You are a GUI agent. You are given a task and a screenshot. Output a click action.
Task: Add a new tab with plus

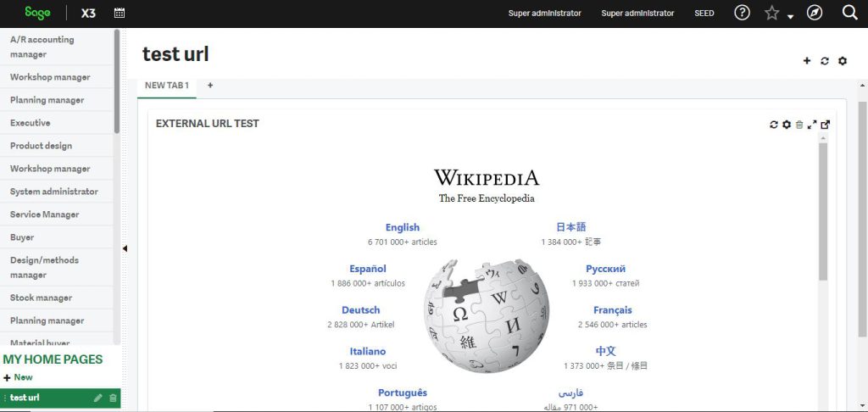[210, 86]
